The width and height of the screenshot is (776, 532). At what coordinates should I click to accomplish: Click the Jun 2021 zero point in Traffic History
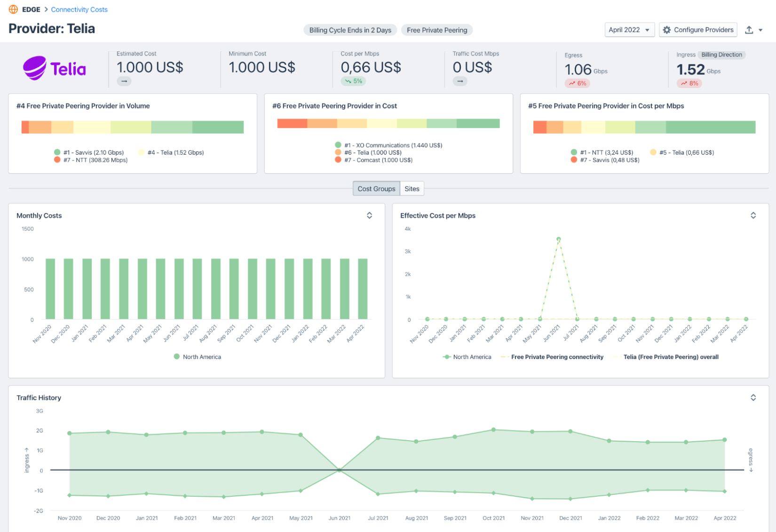[x=339, y=470]
